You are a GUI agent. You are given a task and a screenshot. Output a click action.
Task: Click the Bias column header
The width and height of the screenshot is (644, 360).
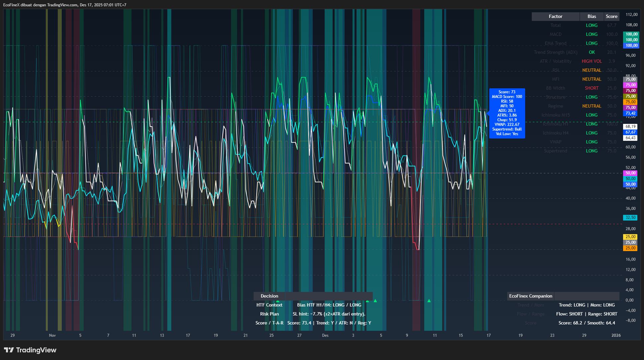pos(592,16)
